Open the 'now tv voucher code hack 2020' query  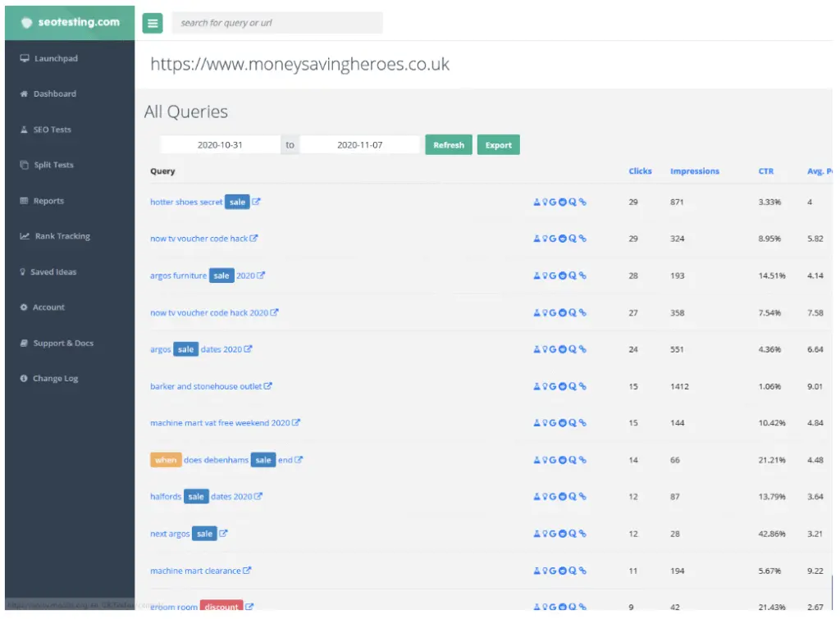click(x=209, y=312)
